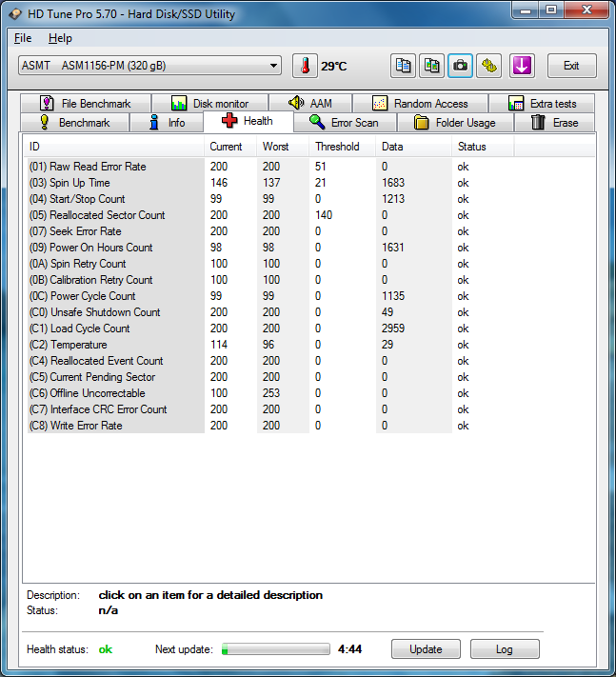Open the Folder Usage tab
616x677 pixels.
coord(455,123)
